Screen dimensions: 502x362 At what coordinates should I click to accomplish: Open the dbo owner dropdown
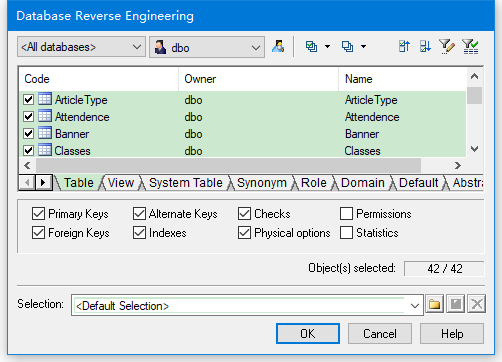(207, 47)
